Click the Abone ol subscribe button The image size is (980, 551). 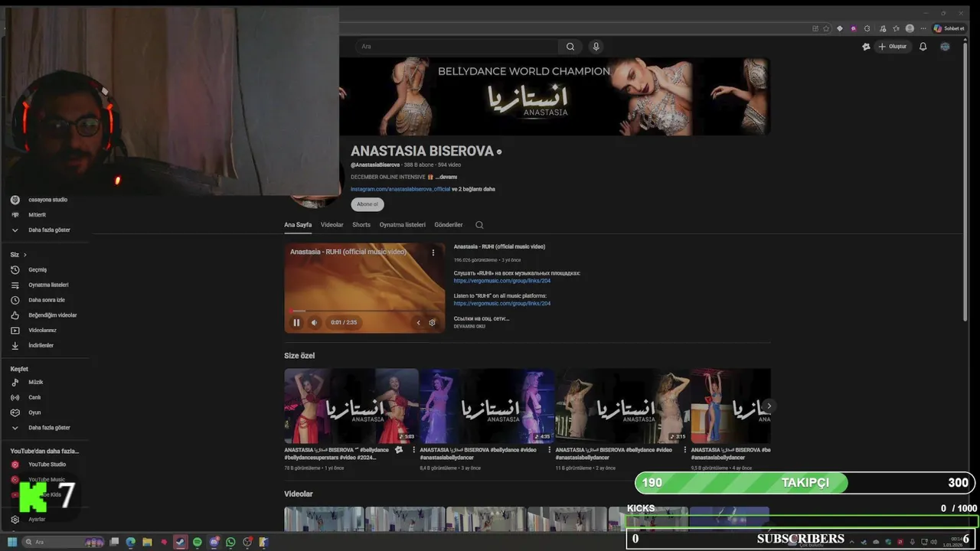[367, 204]
